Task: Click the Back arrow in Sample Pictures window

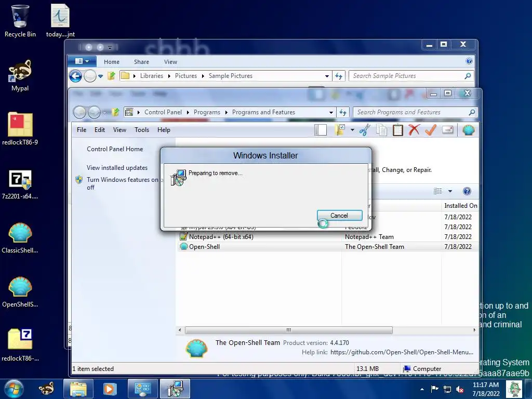Action: point(76,76)
